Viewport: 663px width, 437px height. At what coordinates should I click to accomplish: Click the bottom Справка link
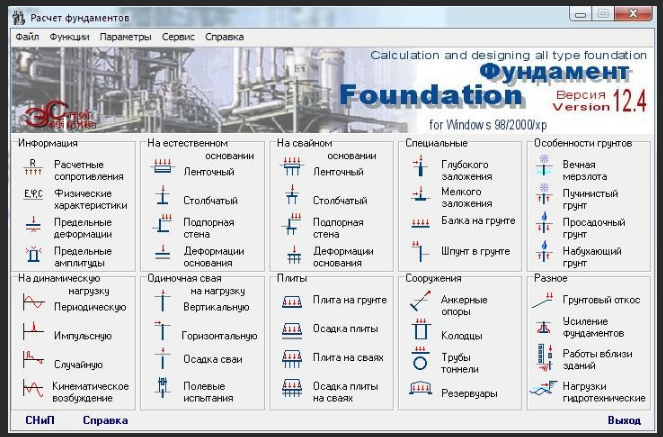(x=105, y=420)
